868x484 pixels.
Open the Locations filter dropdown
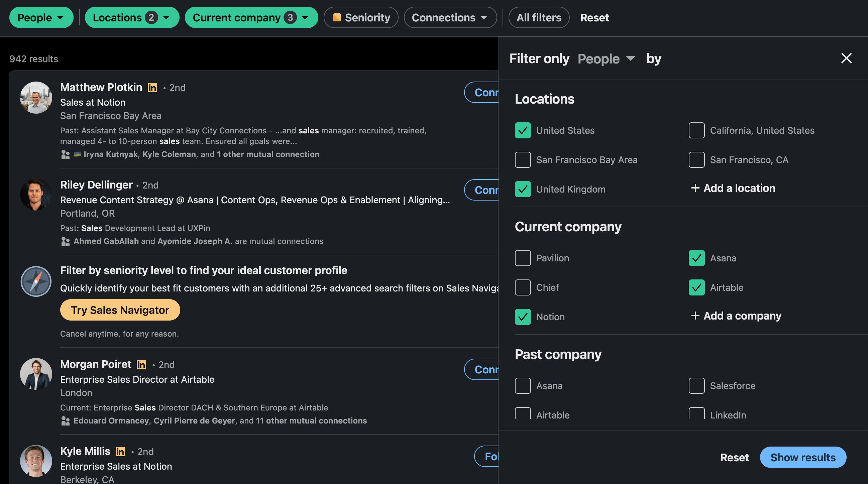click(132, 17)
